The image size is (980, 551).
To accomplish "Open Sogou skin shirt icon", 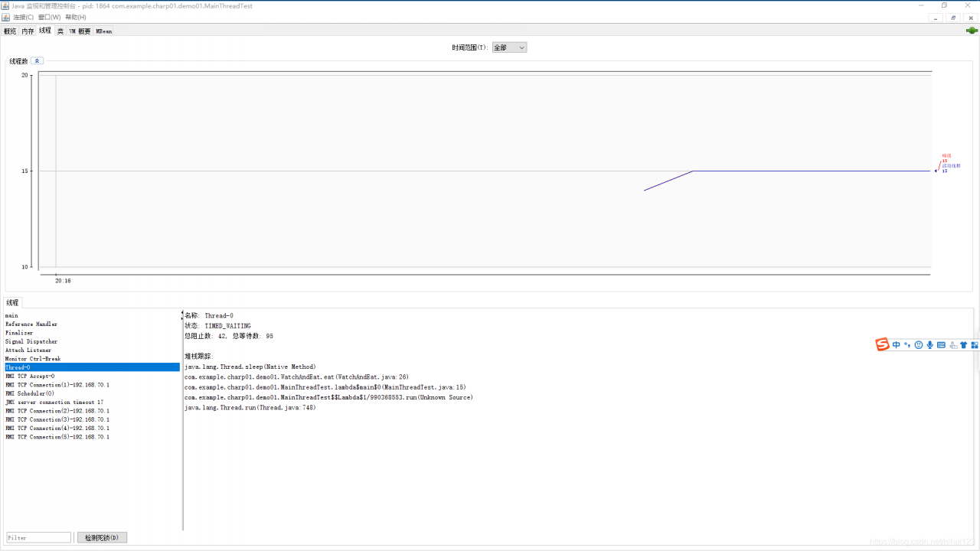I will [963, 345].
